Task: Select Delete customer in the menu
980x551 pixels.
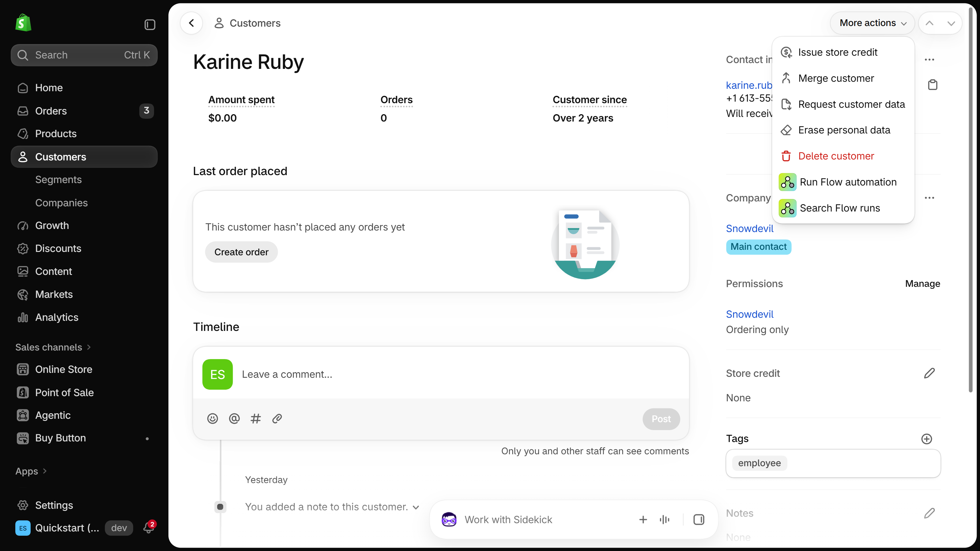Action: tap(843, 156)
